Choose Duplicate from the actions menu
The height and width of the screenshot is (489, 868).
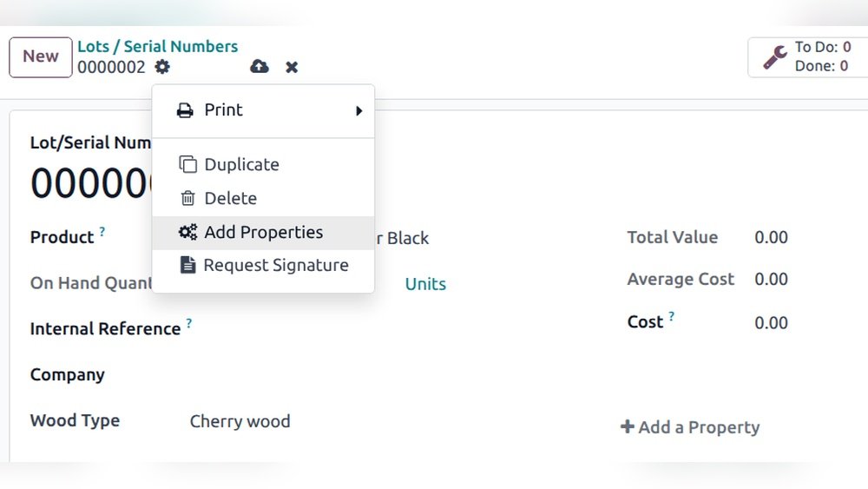[241, 165]
